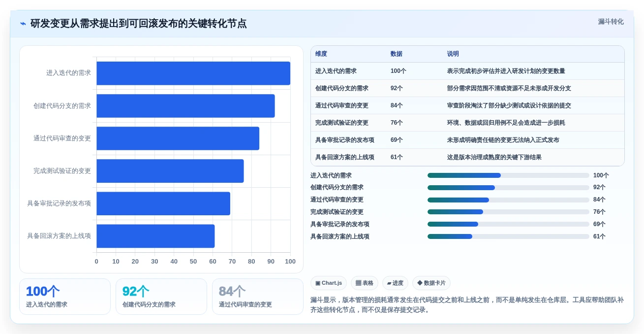Click progress value 61个 beside last progress bar
The width and height of the screenshot is (644, 334).
tap(599, 236)
